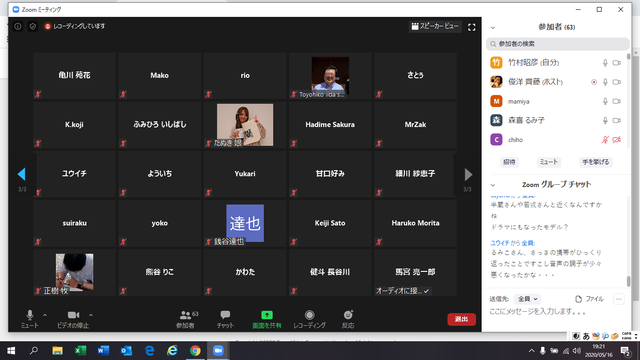640x360 pixels.
Task: Toggle Recording (レコーディング) in the toolbar
Action: (309, 319)
